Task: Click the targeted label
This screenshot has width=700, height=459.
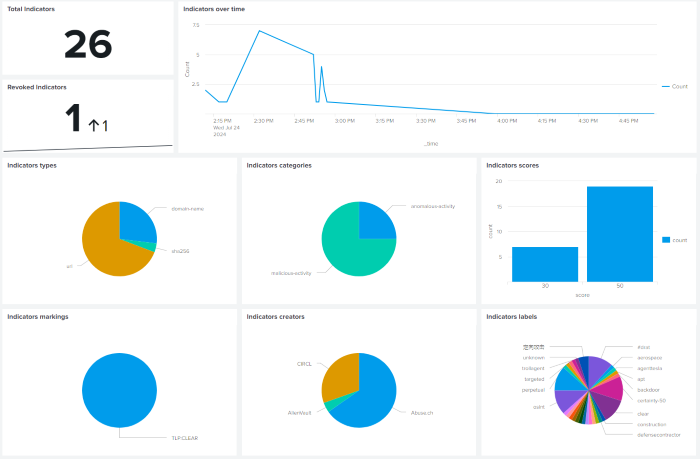Action: (x=534, y=380)
